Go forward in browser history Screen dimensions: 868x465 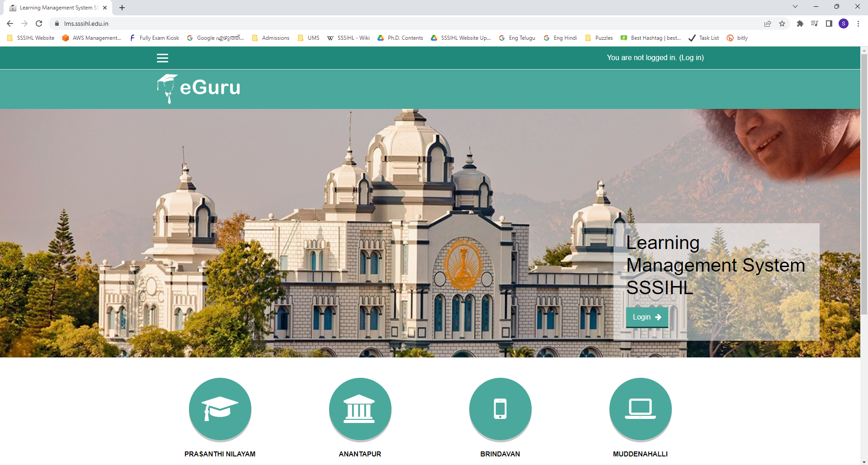24,23
